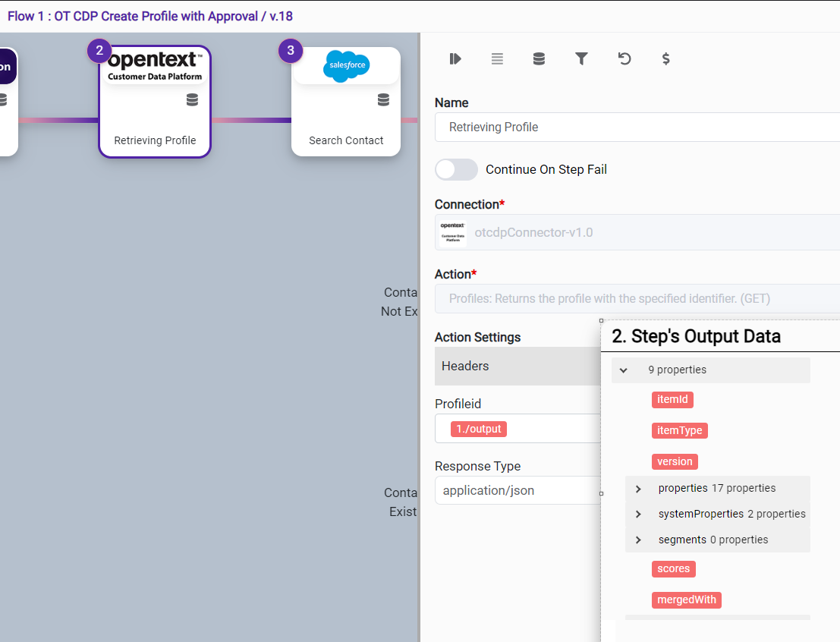Image resolution: width=840 pixels, height=642 pixels.
Task: Click the Name input field
Action: (637, 127)
